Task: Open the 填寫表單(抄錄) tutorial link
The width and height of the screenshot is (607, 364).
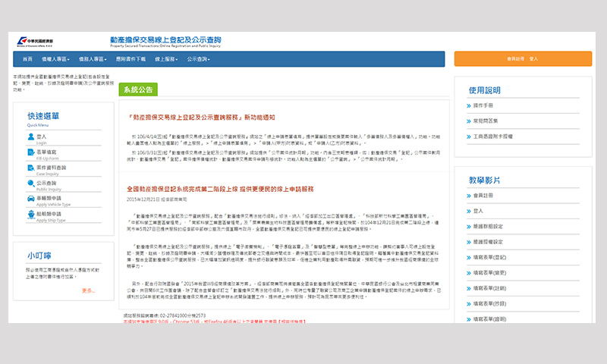Action: (x=489, y=303)
